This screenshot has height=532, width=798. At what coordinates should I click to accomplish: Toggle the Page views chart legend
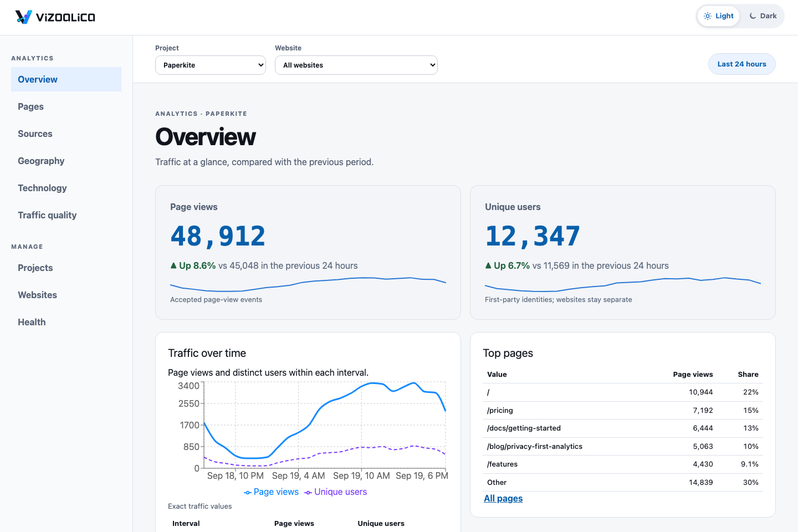click(272, 492)
